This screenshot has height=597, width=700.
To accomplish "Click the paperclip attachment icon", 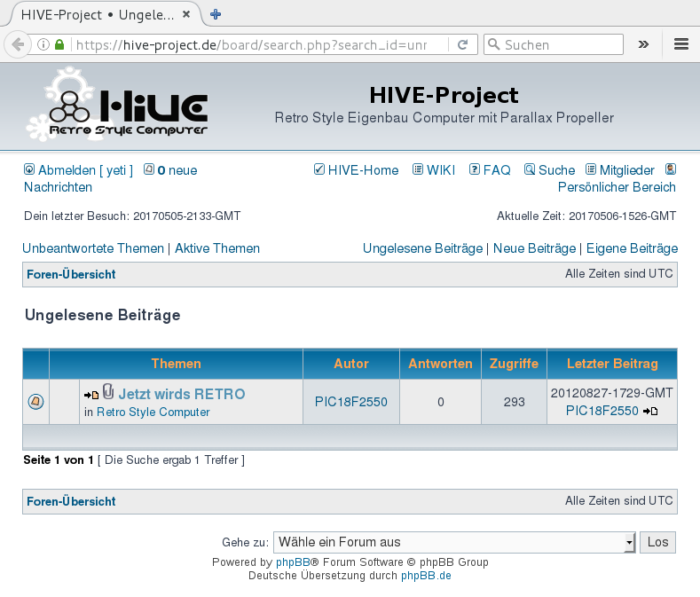I will pyautogui.click(x=108, y=392).
